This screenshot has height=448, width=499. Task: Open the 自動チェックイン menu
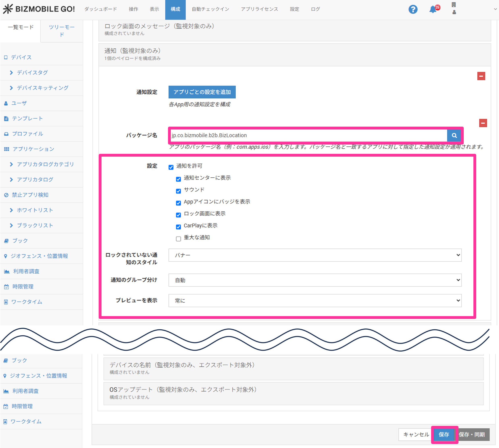click(210, 9)
